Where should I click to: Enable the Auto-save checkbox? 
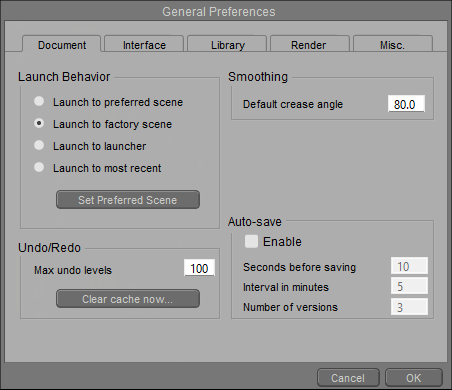pyautogui.click(x=251, y=241)
